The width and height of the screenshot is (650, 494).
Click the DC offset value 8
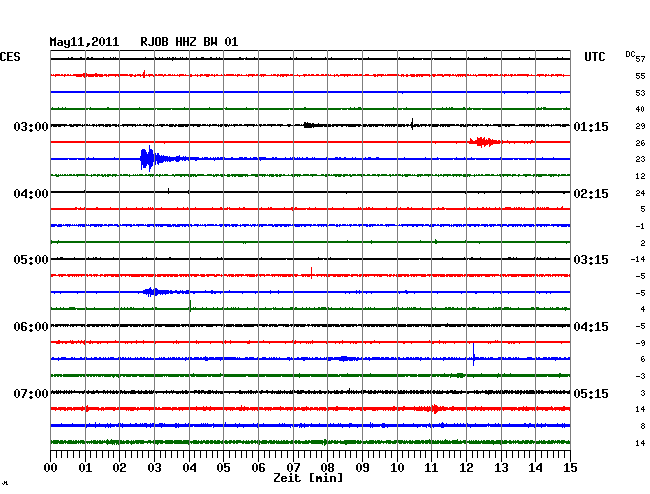(643, 426)
